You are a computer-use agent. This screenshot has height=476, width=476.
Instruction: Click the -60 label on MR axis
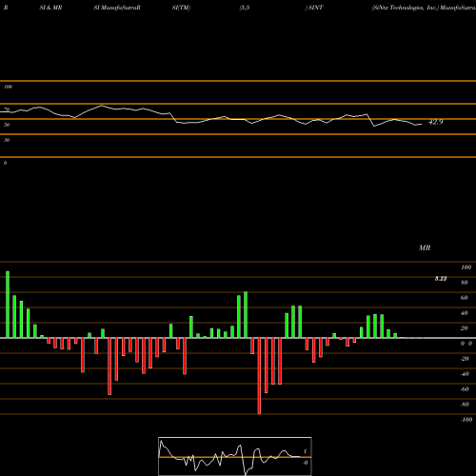tap(465, 389)
